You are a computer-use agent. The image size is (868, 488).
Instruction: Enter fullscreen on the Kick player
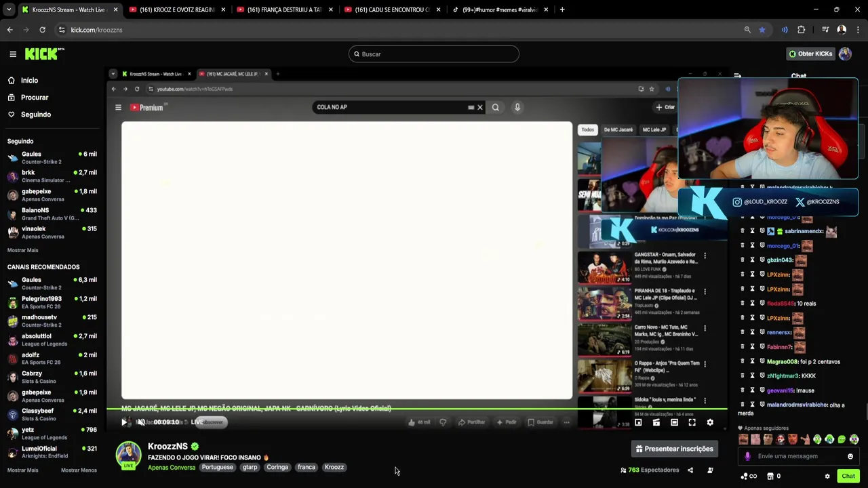tap(692, 422)
